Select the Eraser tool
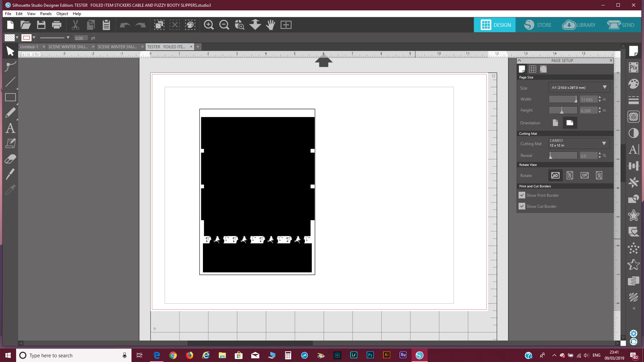This screenshot has width=644, height=362. pyautogui.click(x=10, y=159)
